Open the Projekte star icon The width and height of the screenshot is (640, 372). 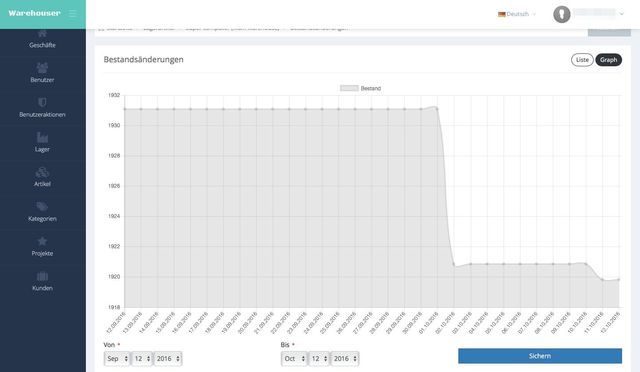click(42, 241)
